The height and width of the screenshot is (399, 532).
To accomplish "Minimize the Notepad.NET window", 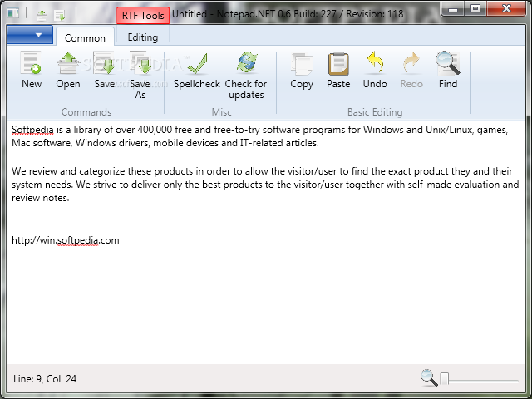I will coord(453,9).
